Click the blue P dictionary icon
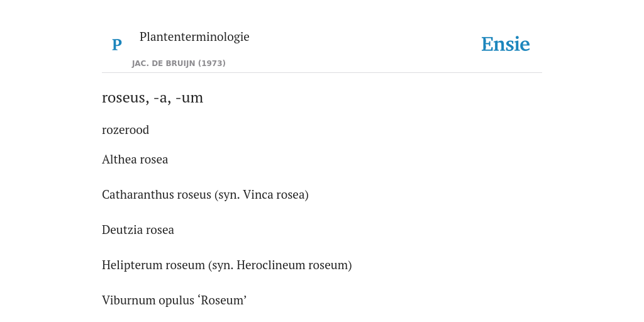 (x=116, y=45)
